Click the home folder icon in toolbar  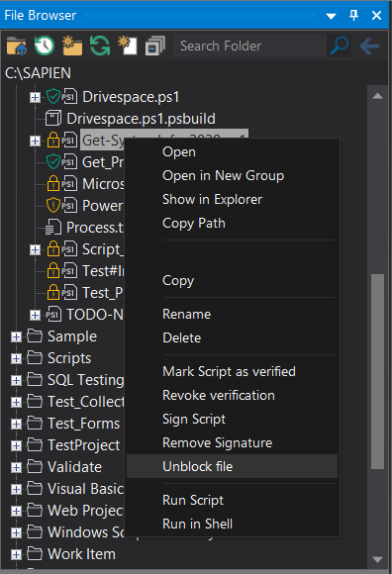click(x=17, y=47)
